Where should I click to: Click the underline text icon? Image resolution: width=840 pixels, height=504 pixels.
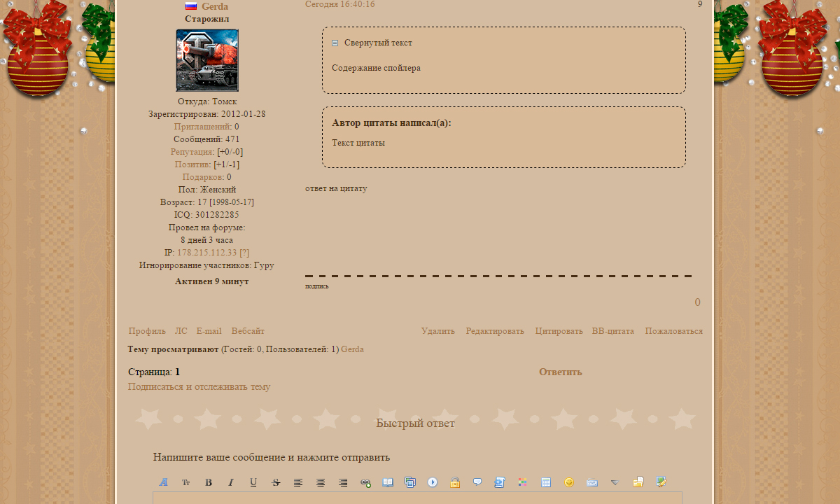253,482
